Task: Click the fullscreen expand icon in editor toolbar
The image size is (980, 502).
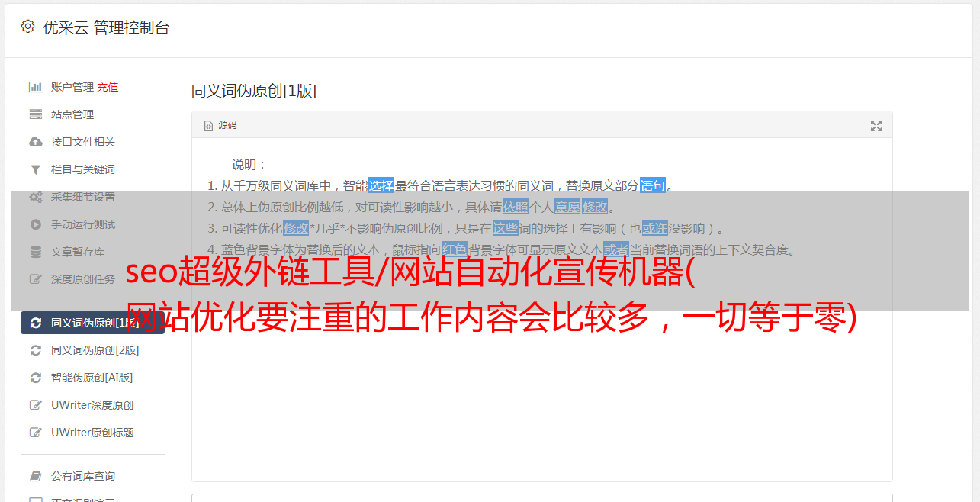Action: point(876,126)
